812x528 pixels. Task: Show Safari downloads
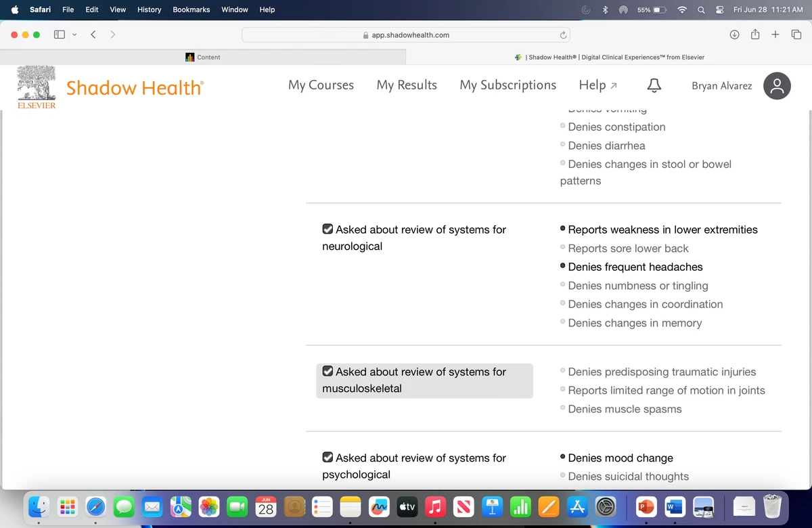[x=734, y=35]
